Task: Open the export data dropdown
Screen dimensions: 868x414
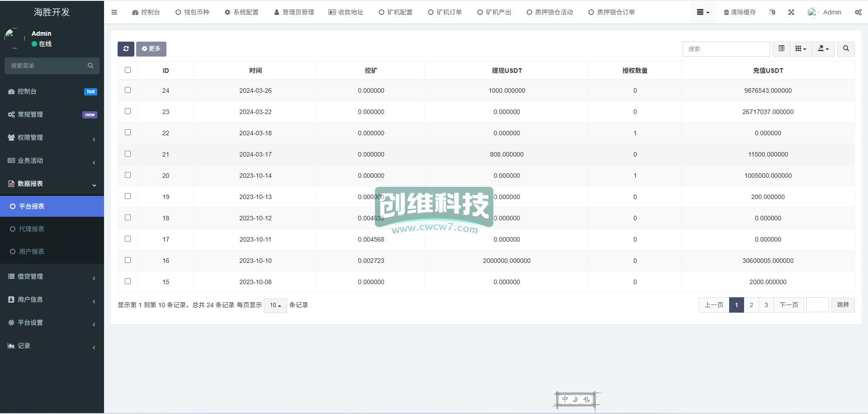Action: pos(823,49)
